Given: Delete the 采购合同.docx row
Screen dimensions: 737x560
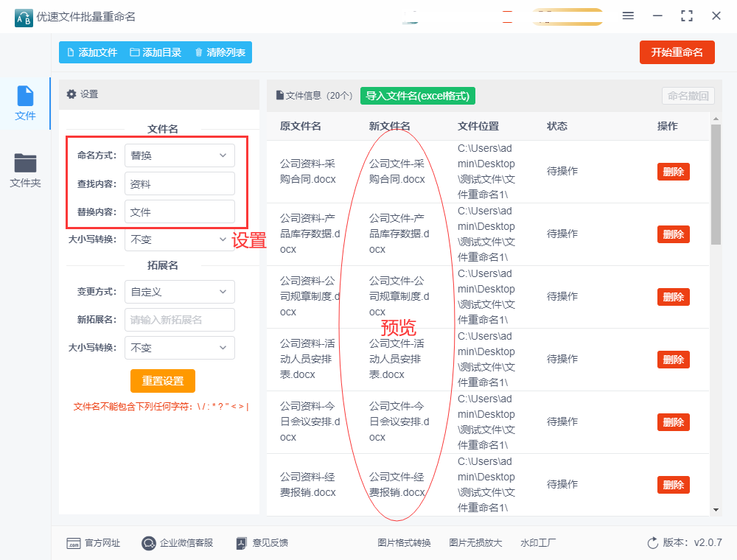Looking at the screenshot, I should (673, 172).
